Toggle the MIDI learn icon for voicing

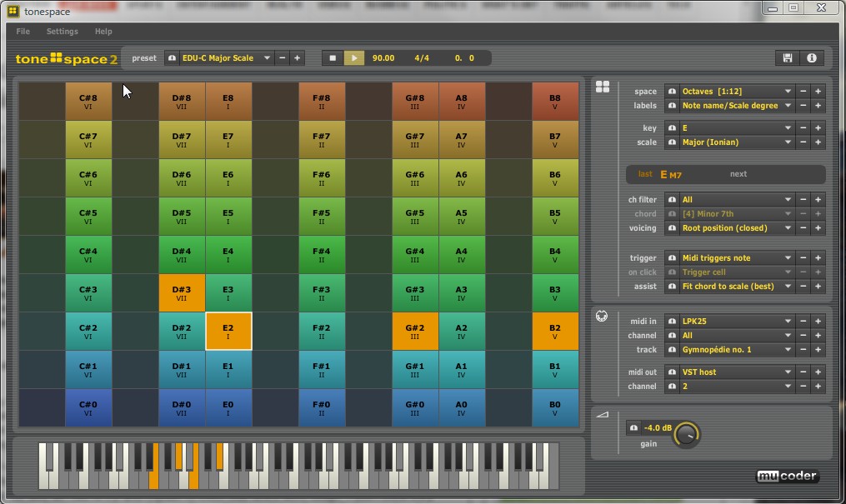[x=672, y=228]
